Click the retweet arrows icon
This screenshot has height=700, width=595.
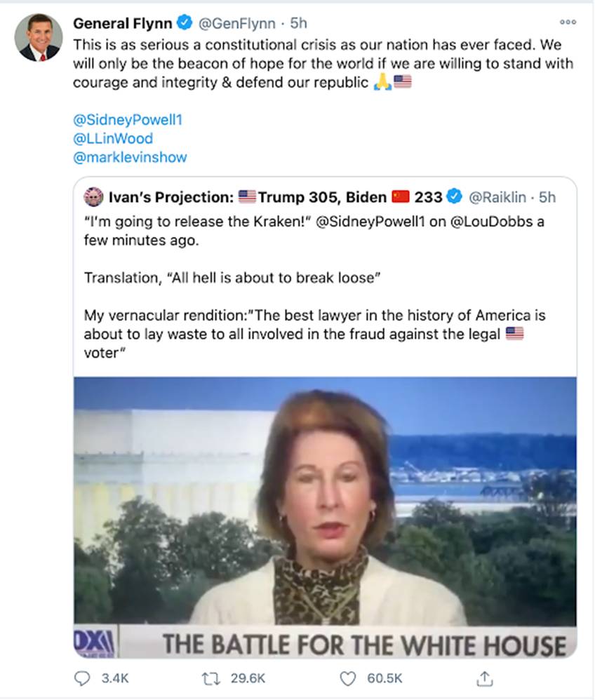(208, 678)
